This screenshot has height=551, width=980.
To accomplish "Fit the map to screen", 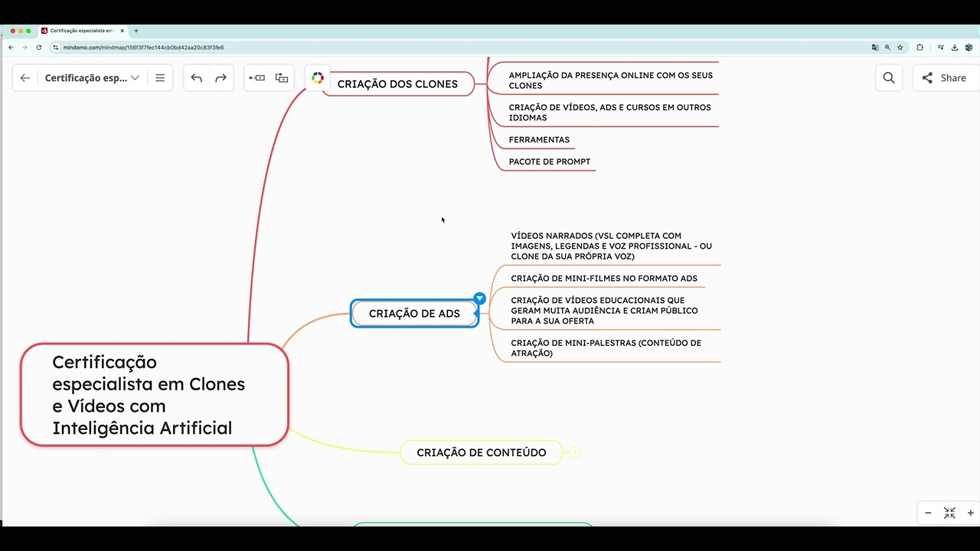I will pos(949,513).
